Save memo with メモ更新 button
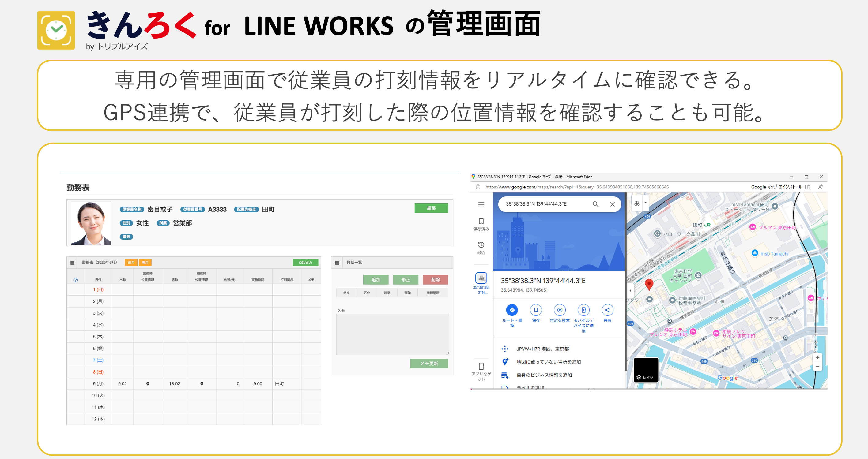 (x=429, y=363)
